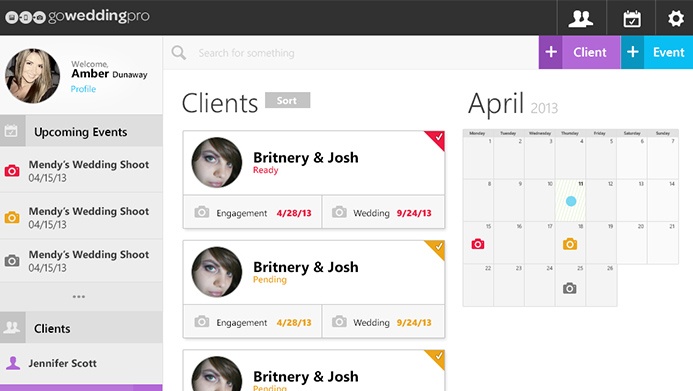Screen dimensions: 693x391
Task: Select the Clients sidebar section header
Action: tap(81, 328)
